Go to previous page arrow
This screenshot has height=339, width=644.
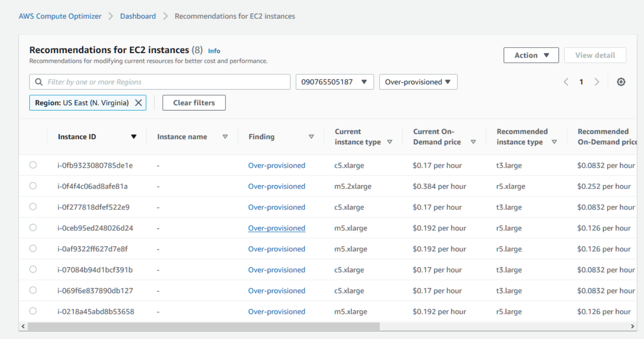(x=566, y=82)
